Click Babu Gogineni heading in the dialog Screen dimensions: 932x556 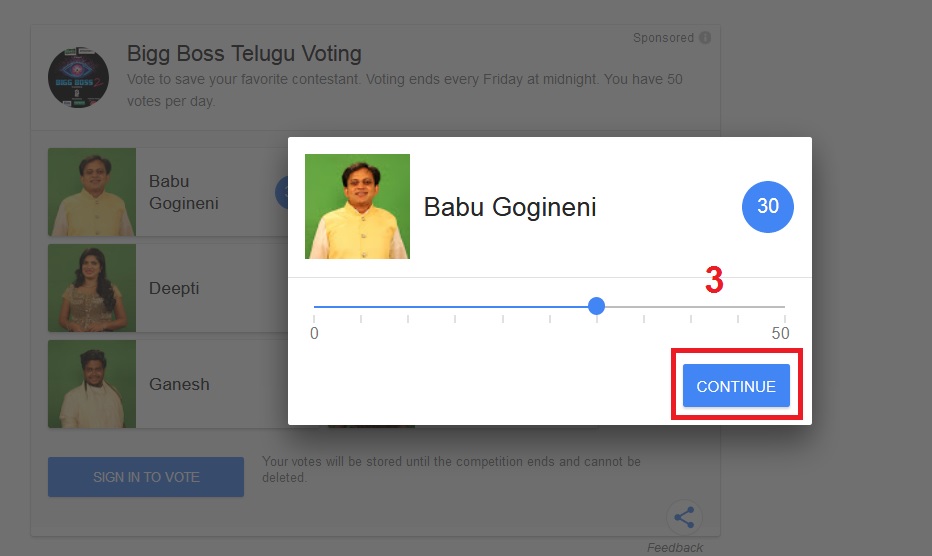point(510,207)
